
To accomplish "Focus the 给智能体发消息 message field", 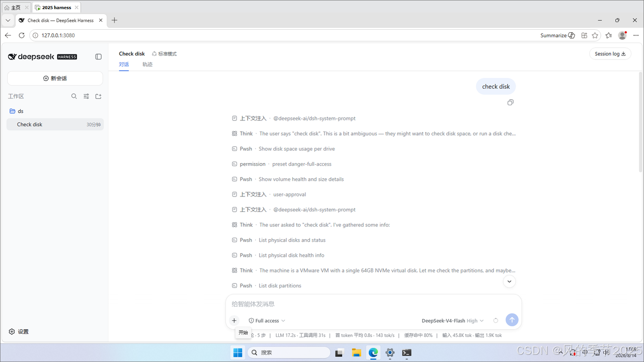I will pos(373,304).
